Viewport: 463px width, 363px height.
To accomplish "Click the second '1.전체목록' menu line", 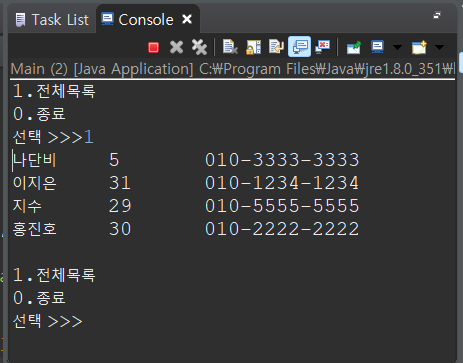I will pyautogui.click(x=54, y=275).
